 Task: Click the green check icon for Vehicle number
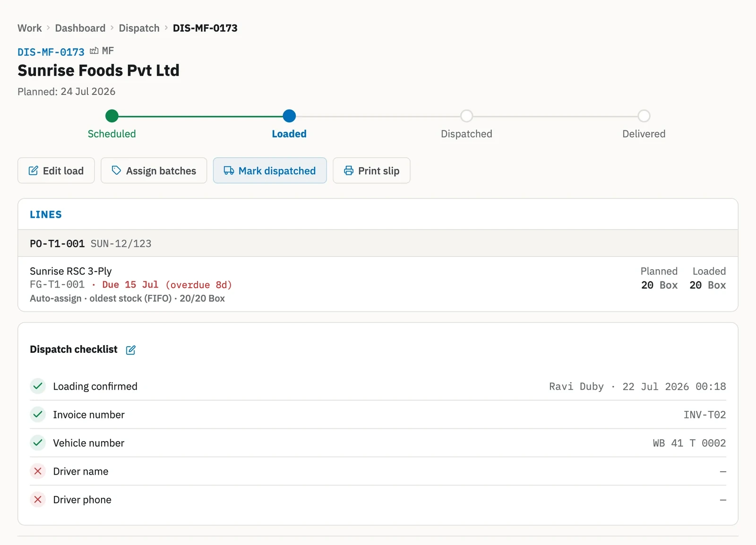38,443
